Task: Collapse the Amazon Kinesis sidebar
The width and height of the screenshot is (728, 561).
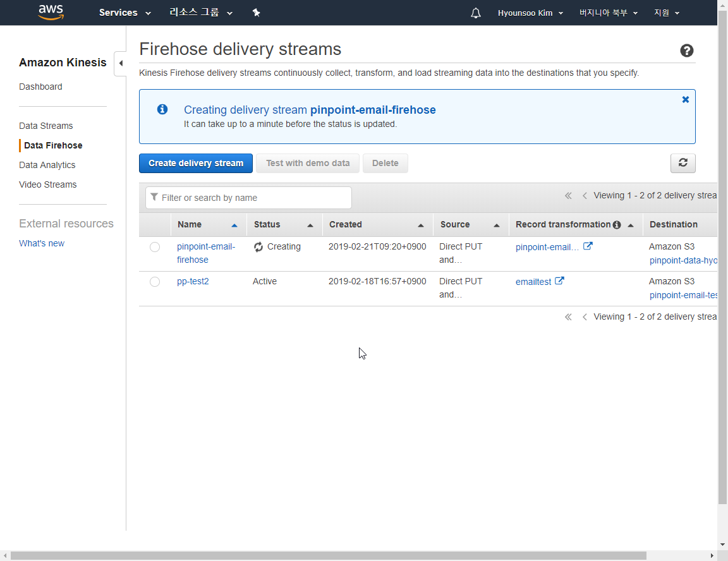Action: [121, 63]
